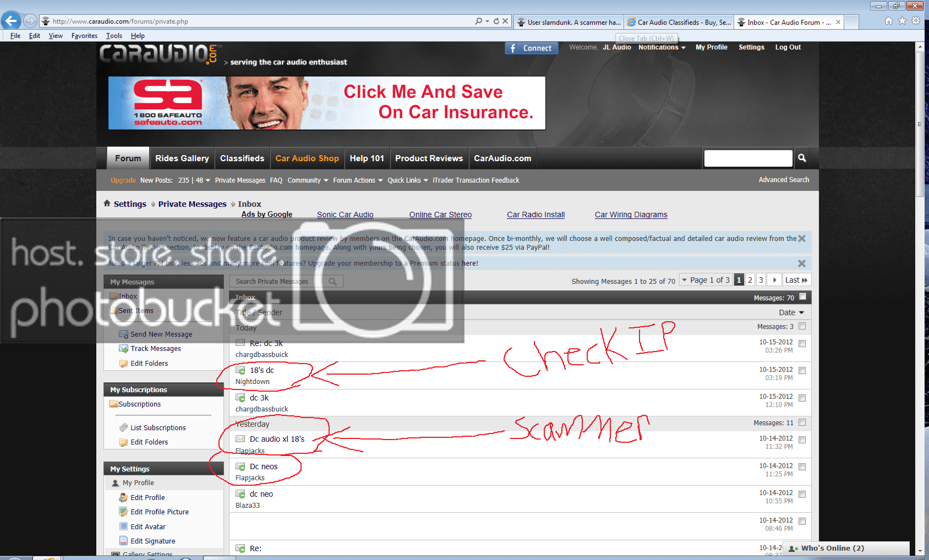Screen dimensions: 929x560
Task: Go to page 2 of messages
Action: (x=750, y=280)
